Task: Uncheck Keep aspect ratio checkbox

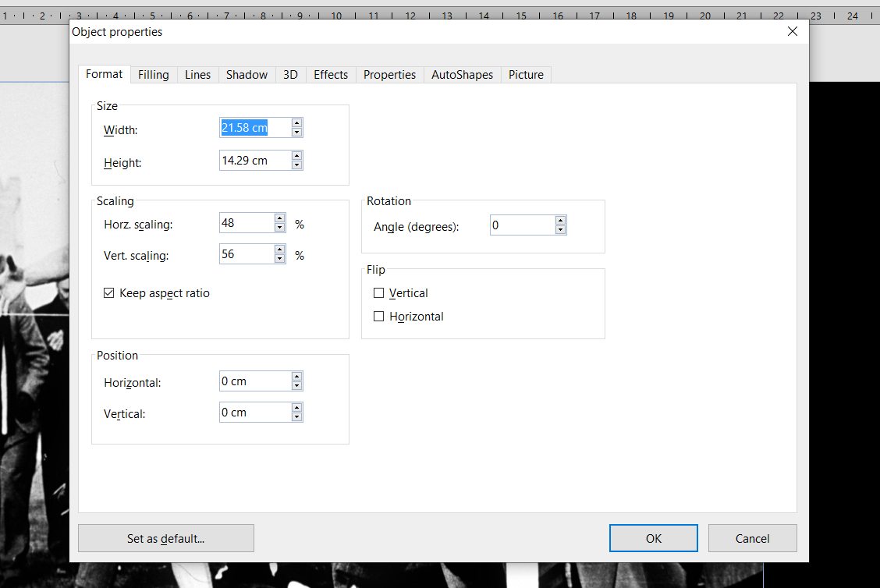Action: click(x=109, y=294)
